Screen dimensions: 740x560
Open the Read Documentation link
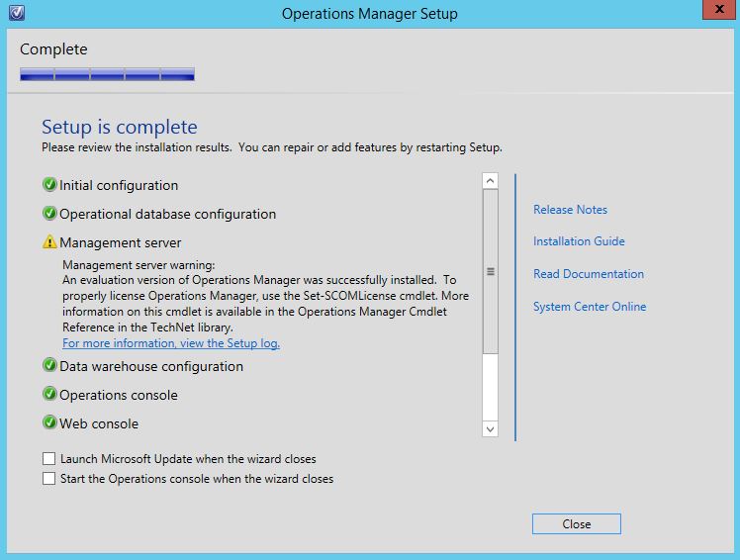point(588,274)
